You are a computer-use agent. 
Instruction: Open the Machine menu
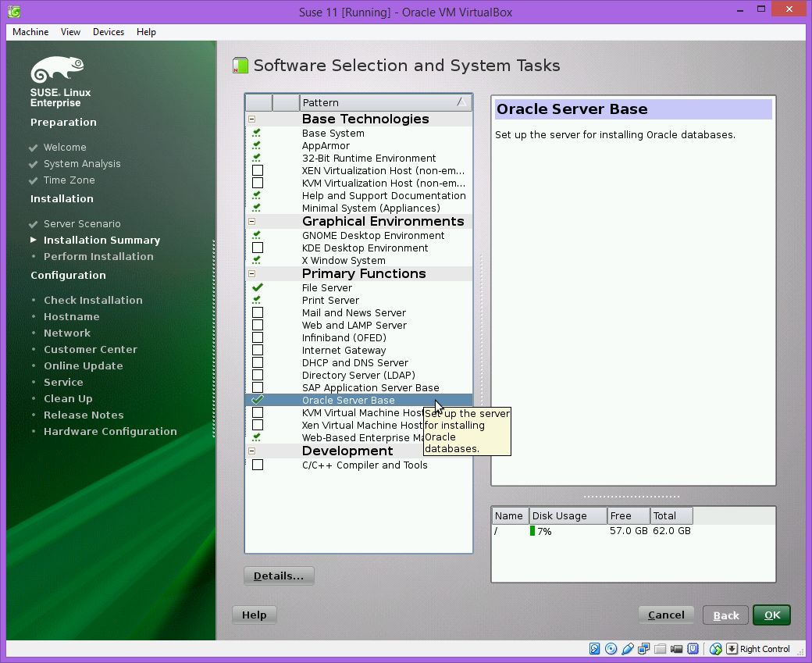(x=30, y=31)
